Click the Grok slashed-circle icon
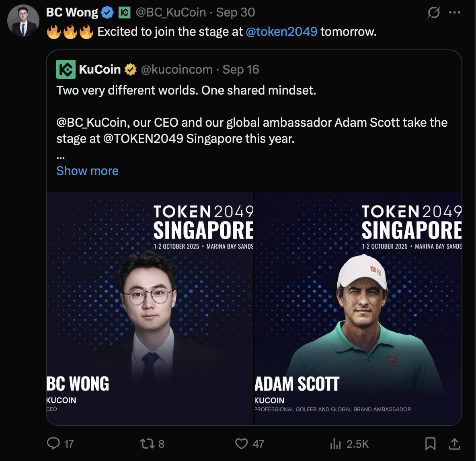 (x=434, y=12)
